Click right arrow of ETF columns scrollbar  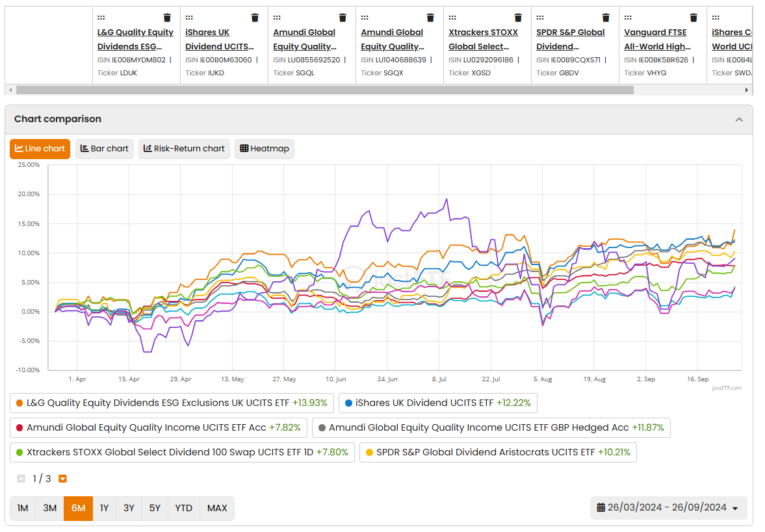pyautogui.click(x=746, y=90)
